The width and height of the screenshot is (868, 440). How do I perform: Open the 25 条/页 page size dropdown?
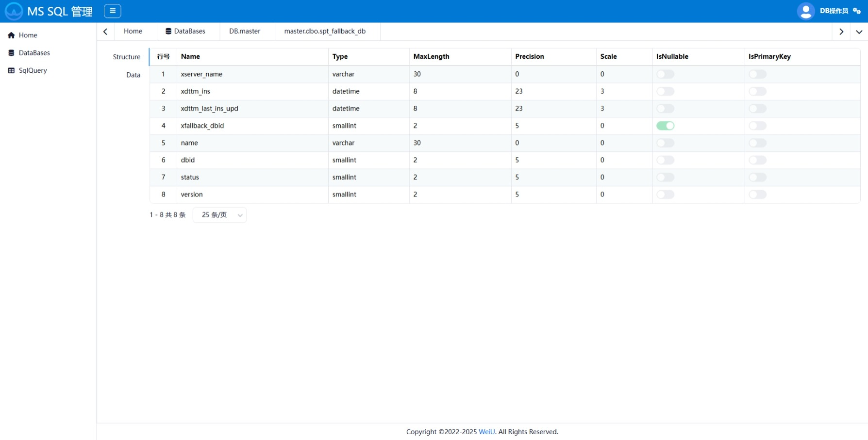pyautogui.click(x=220, y=215)
